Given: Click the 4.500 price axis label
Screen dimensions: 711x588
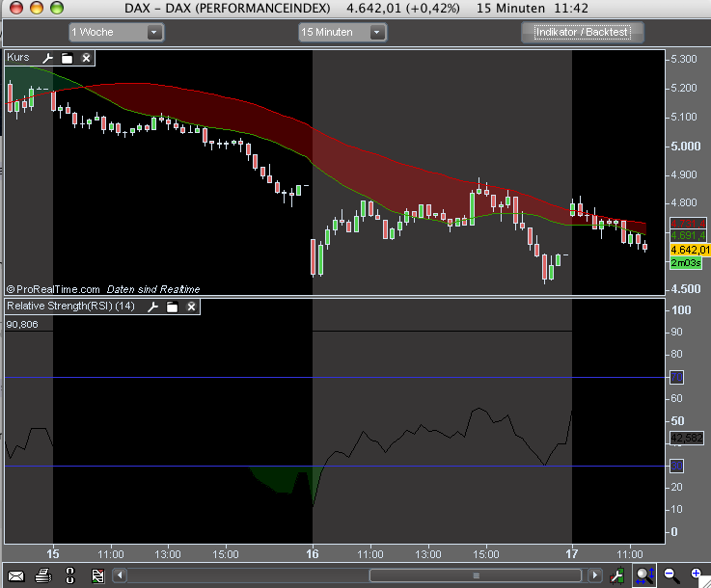Looking at the screenshot, I should pos(686,289).
